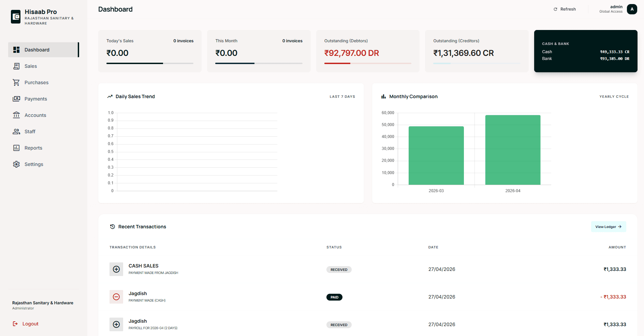This screenshot has height=336, width=644.
Task: Click the Dashboard grid icon in sidebar
Action: click(x=16, y=50)
